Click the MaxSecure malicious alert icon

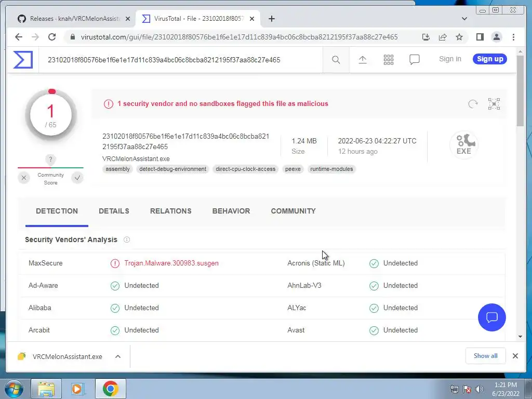pos(115,263)
